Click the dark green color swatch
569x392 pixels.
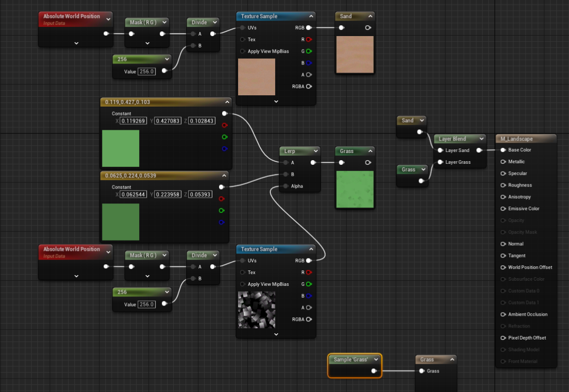[x=121, y=222]
